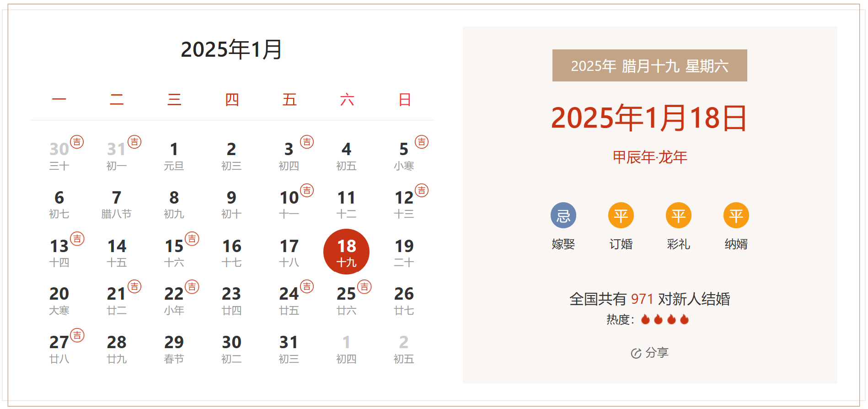Viewport: 868px width, 409px height.
Task: Click the 吉 badge on January 22 小年
Action: [x=192, y=287]
